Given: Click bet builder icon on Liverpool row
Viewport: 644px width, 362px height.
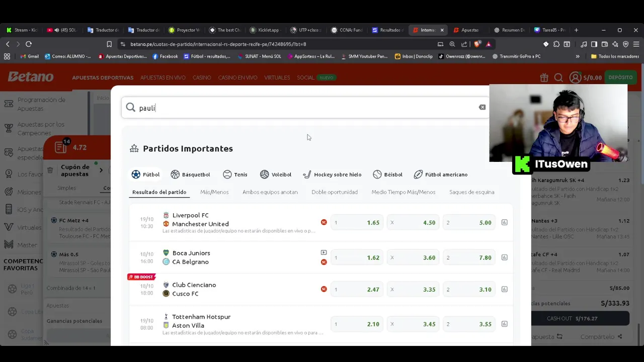Looking at the screenshot, I should point(324,222).
